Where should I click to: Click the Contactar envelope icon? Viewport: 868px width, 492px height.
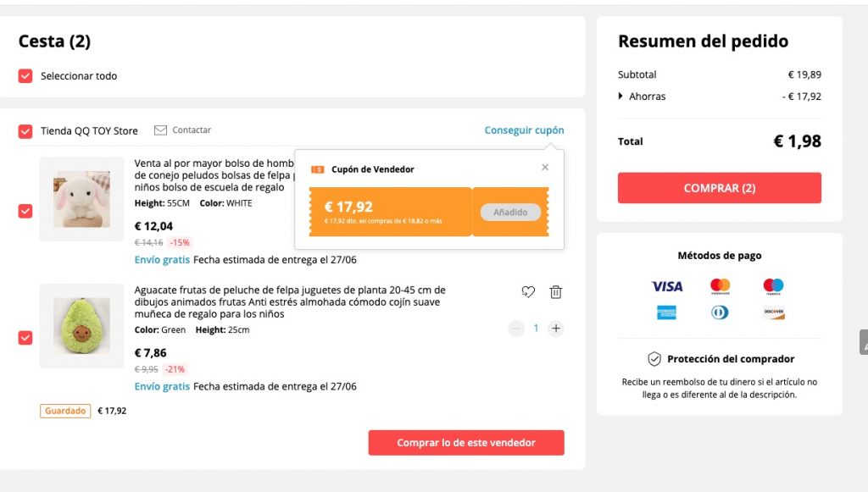pyautogui.click(x=160, y=130)
